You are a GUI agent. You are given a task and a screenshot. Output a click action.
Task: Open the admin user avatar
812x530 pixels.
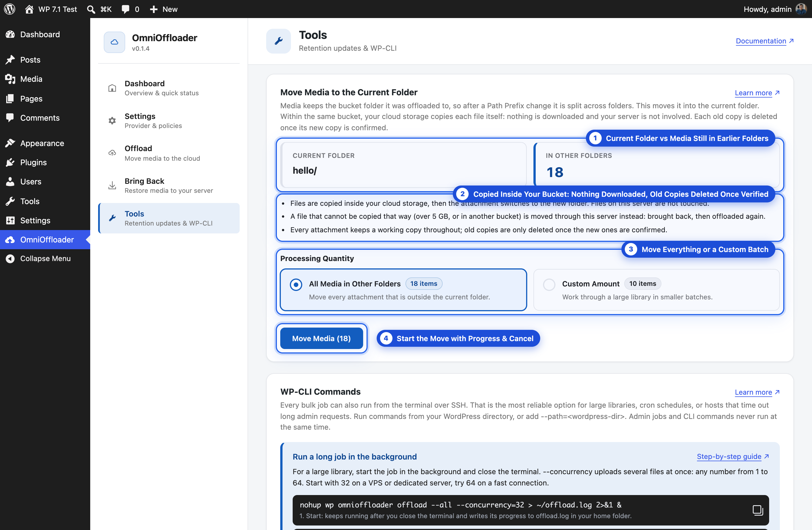801,9
